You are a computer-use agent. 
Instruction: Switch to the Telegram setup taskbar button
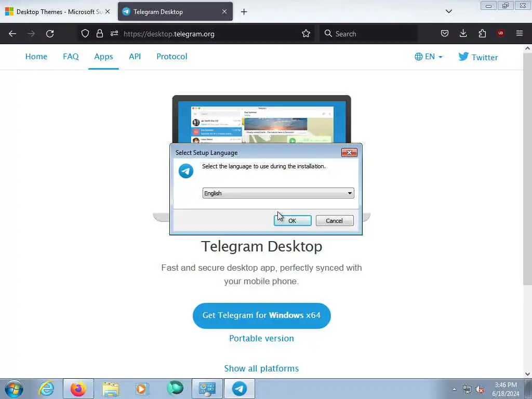pyautogui.click(x=240, y=389)
